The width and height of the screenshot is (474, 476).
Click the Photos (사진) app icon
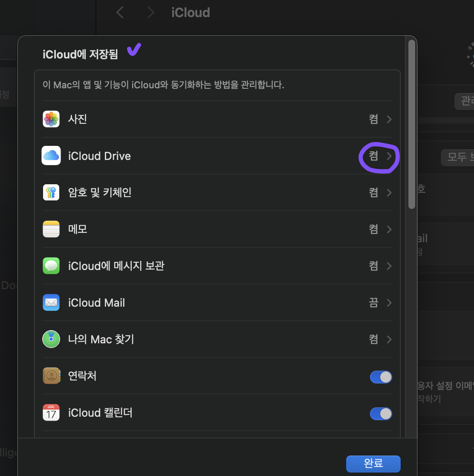[x=51, y=119]
